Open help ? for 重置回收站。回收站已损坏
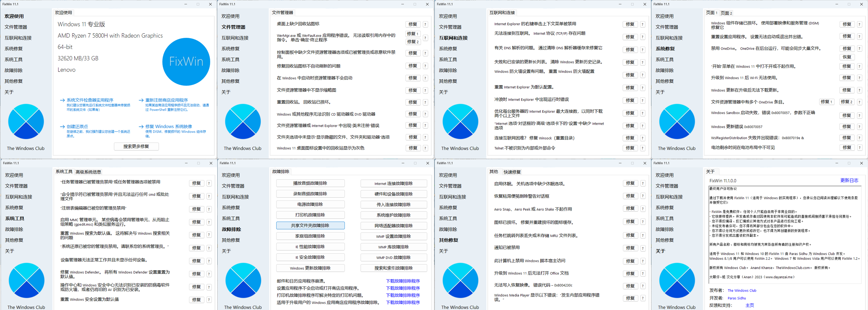The width and height of the screenshot is (868, 310). [425, 102]
